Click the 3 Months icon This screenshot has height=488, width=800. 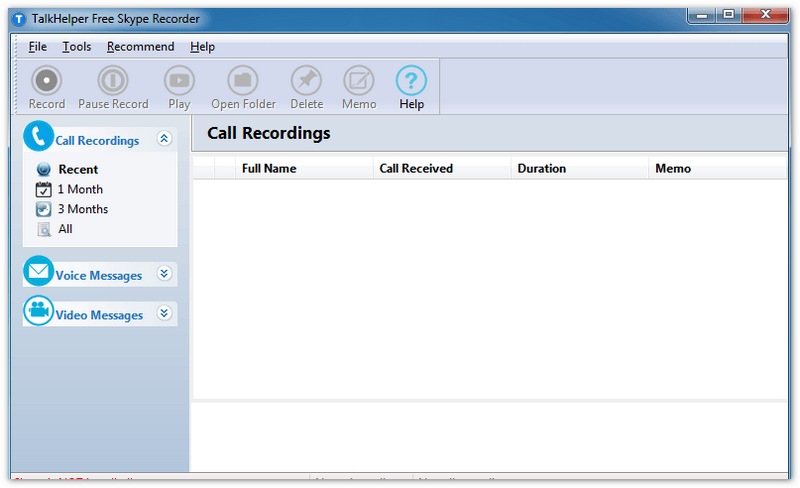[43, 209]
